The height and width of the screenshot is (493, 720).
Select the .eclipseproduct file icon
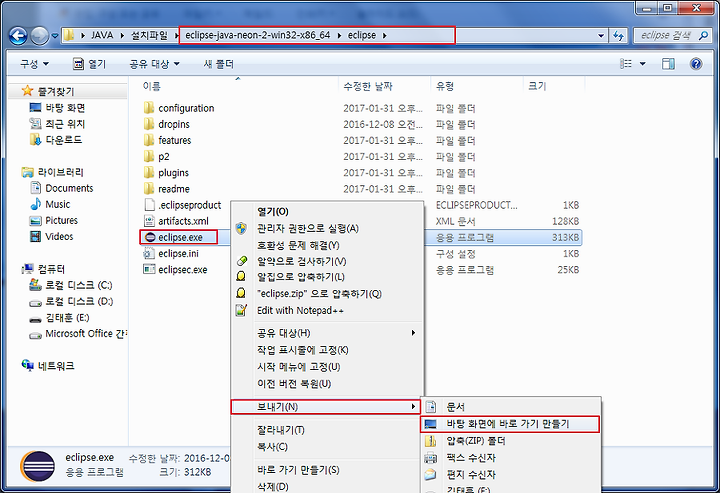pyautogui.click(x=149, y=205)
